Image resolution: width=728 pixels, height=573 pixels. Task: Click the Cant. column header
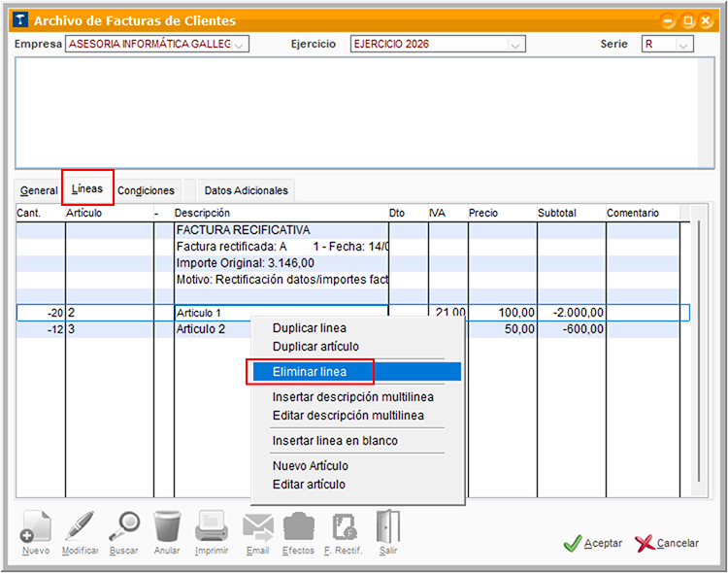pos(40,213)
